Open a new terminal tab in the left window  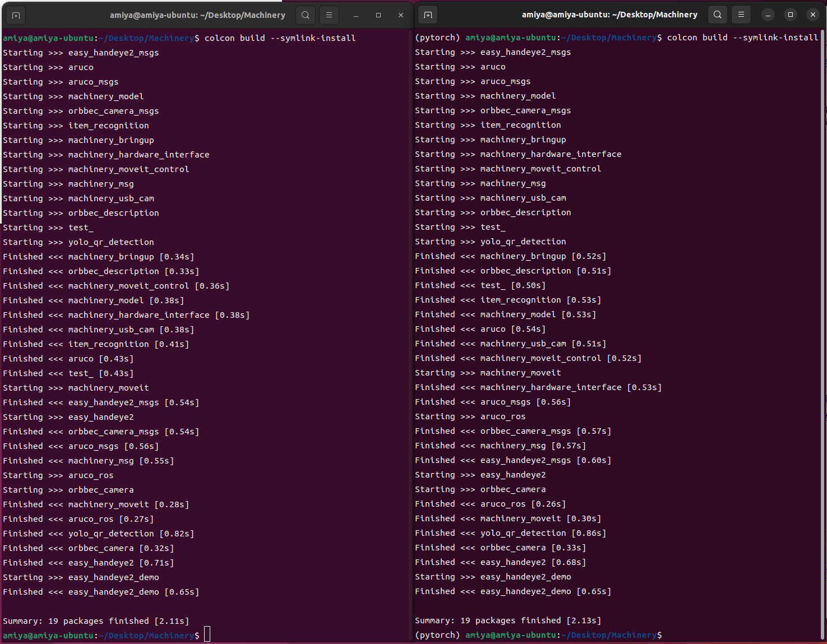[x=15, y=15]
